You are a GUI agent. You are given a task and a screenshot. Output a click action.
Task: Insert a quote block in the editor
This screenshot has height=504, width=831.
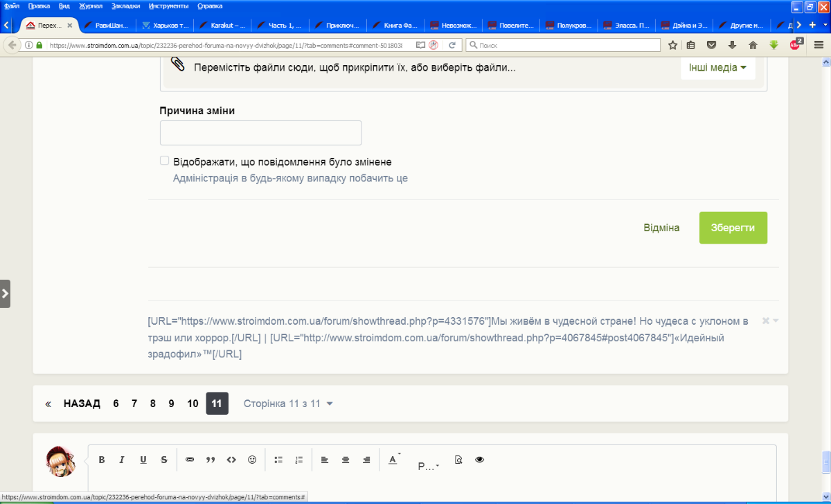click(x=211, y=460)
